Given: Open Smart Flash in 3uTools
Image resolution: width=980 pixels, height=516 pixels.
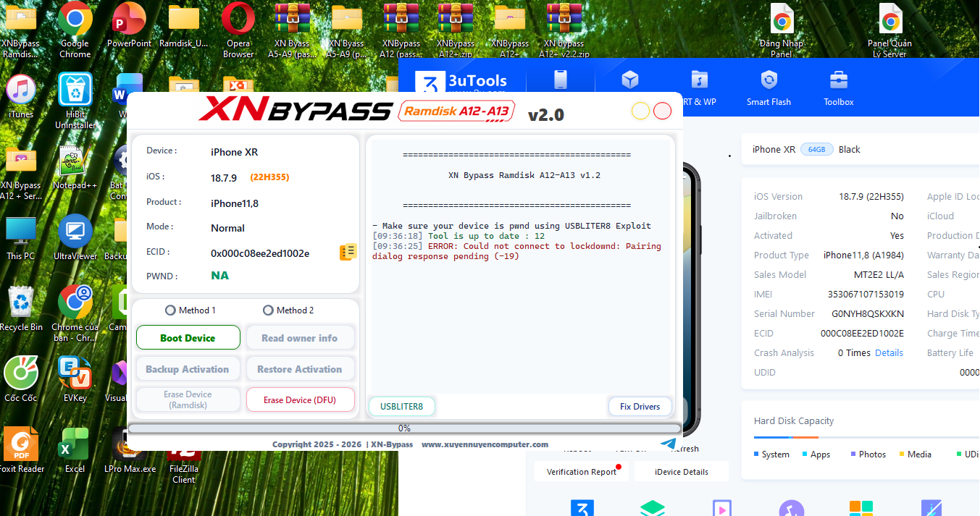Looking at the screenshot, I should (x=768, y=88).
